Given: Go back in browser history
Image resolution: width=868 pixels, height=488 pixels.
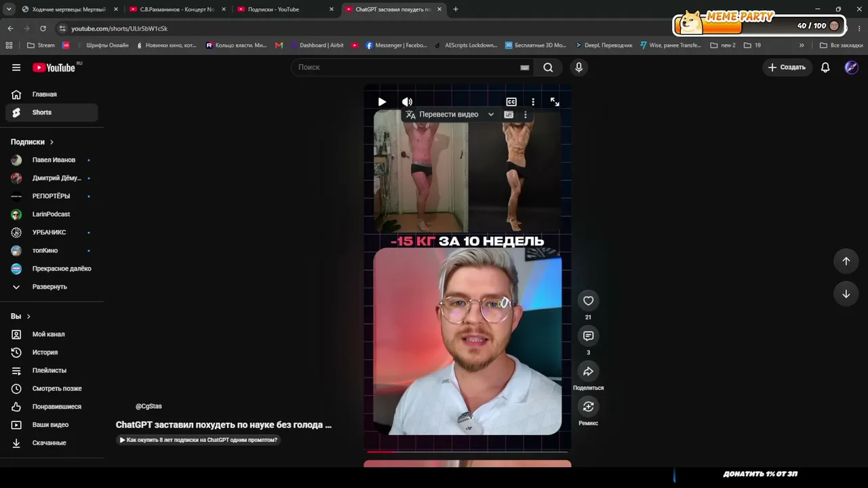Looking at the screenshot, I should 10,28.
